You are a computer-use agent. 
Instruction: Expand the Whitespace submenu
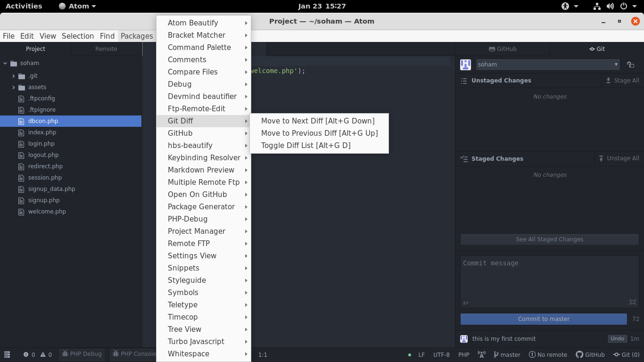204,354
